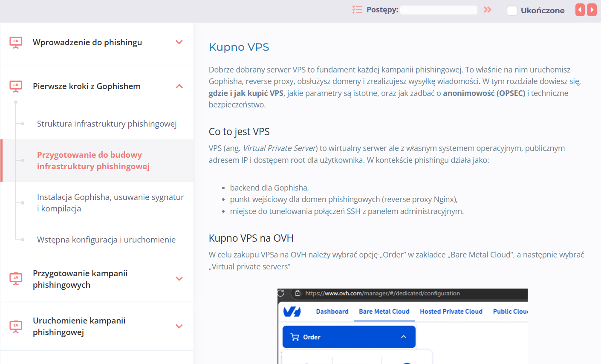Click Bare Metal Cloud tab
This screenshot has height=364, width=601.
(384, 312)
